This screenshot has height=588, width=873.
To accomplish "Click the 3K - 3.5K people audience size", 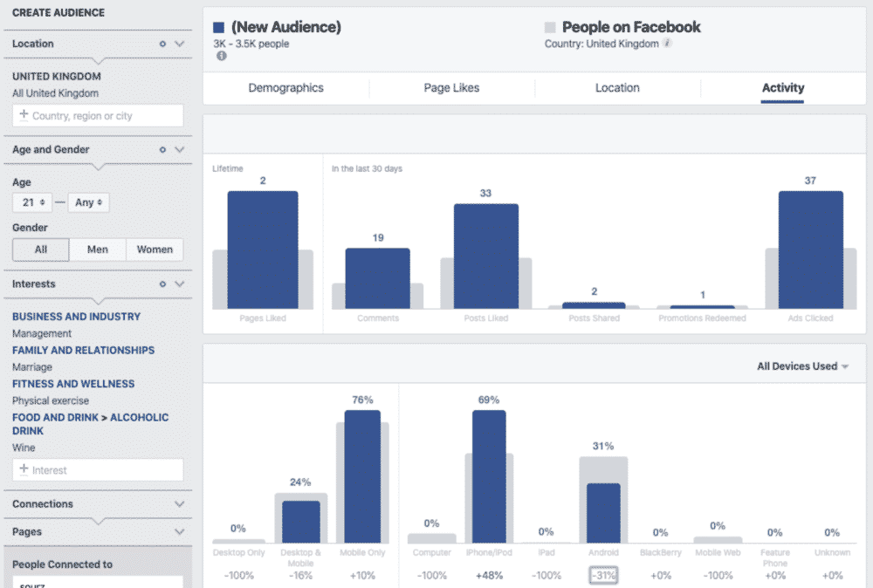I will [251, 44].
